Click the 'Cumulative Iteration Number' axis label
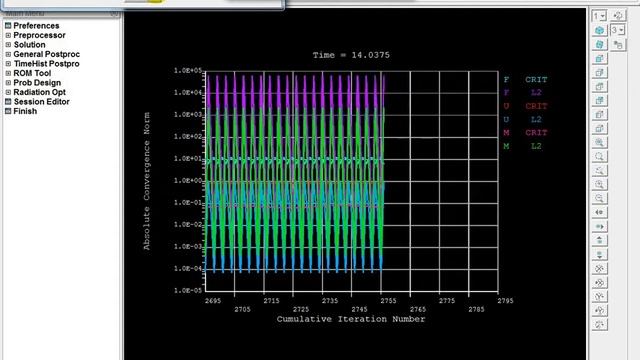This screenshot has width=640, height=360. (x=351, y=319)
